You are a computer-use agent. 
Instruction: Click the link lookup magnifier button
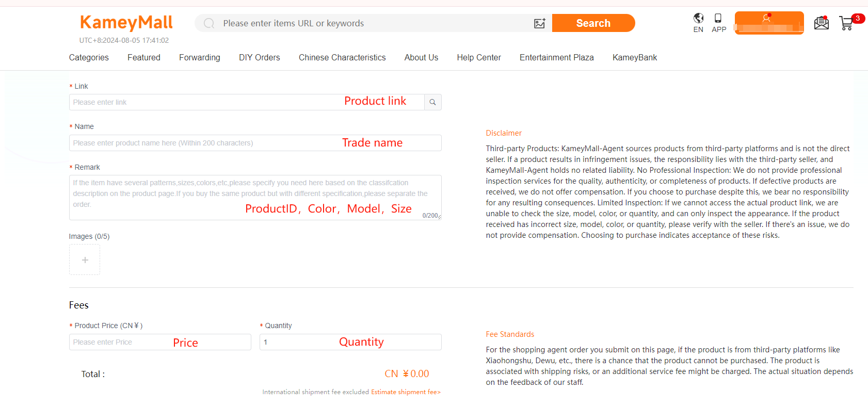pyautogui.click(x=433, y=102)
